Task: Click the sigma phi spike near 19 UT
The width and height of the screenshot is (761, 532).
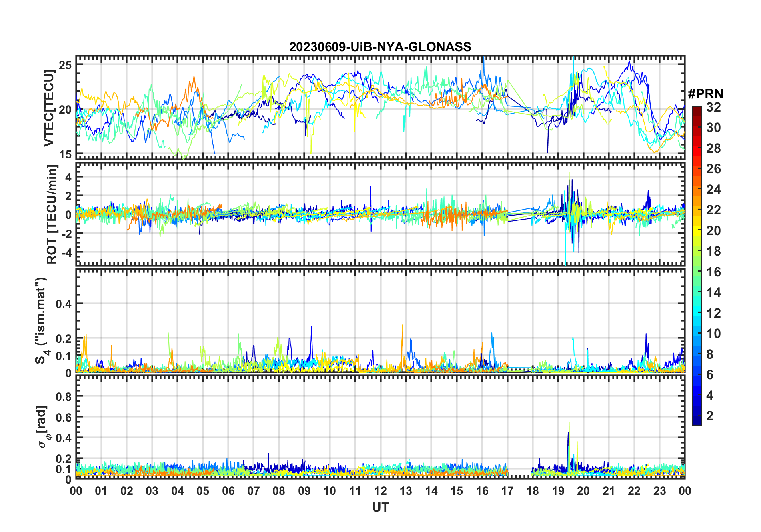Action: [x=569, y=448]
